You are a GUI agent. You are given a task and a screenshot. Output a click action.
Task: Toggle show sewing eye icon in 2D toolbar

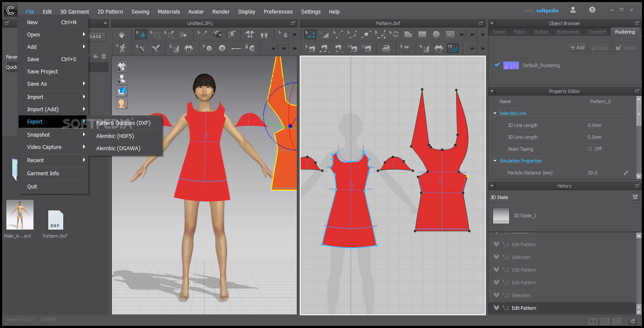352,48
